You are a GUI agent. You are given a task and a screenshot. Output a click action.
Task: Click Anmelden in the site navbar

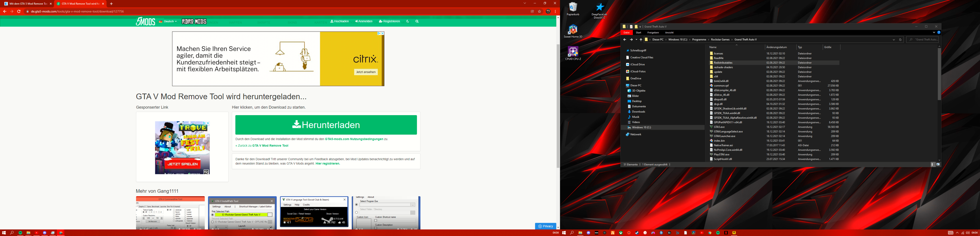[364, 22]
